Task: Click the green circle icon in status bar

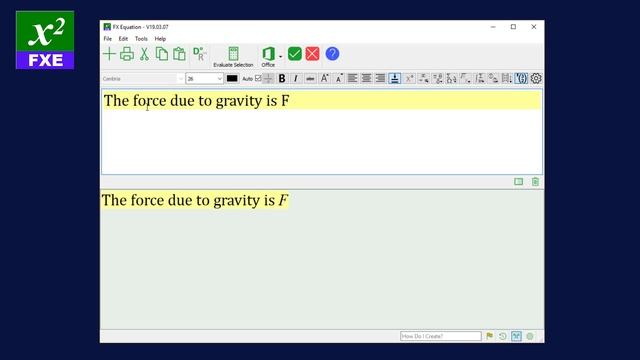Action: 530,336
